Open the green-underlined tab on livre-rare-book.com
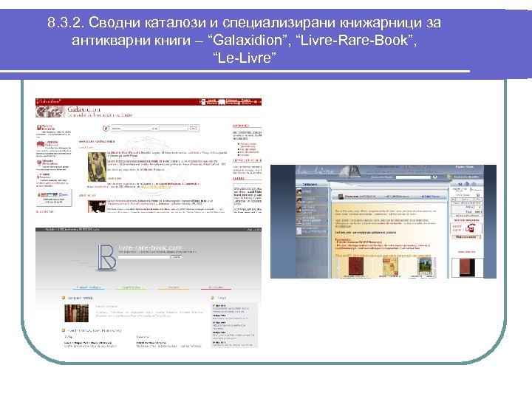The width and height of the screenshot is (532, 399). 131,287
